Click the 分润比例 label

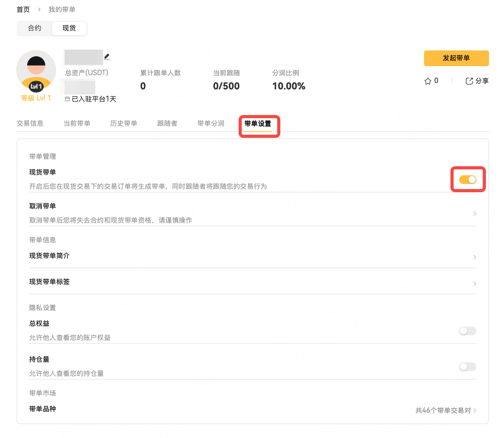[285, 73]
